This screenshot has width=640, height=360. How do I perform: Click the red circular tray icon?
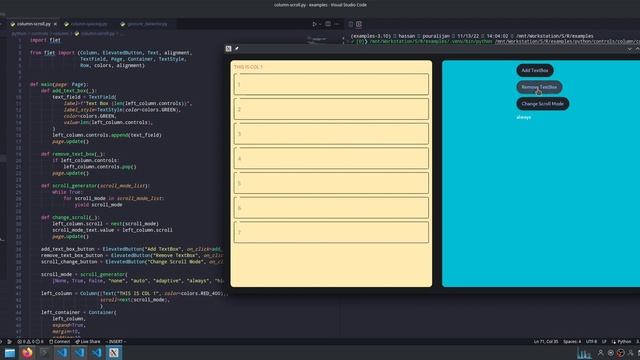620,353
